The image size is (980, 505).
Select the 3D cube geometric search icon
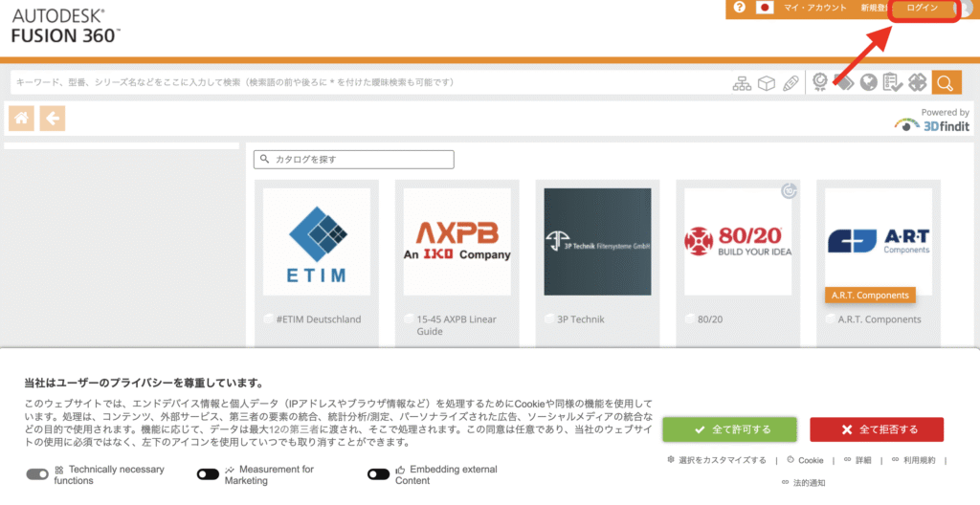coord(766,83)
